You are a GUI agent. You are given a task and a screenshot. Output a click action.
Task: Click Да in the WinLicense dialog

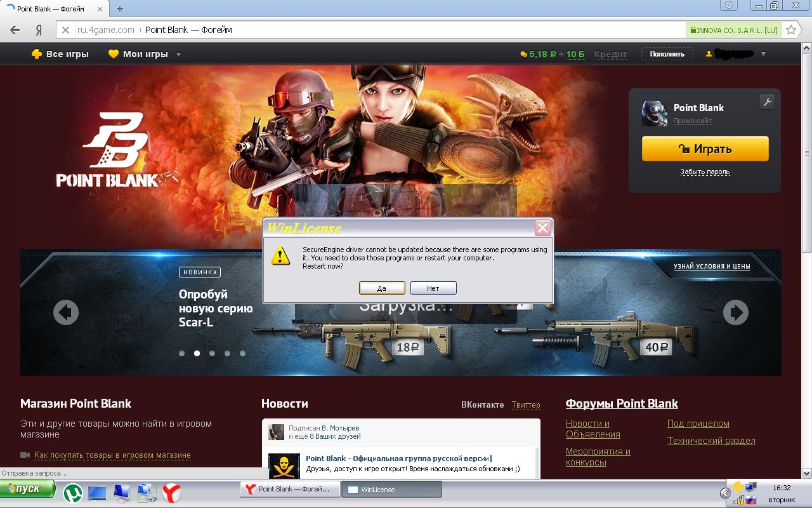click(382, 288)
